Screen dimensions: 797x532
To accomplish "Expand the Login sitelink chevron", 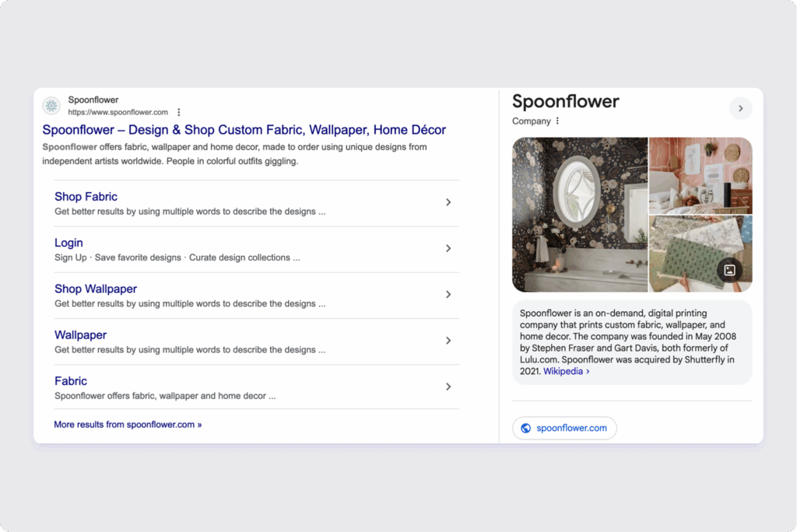I will tap(448, 248).
